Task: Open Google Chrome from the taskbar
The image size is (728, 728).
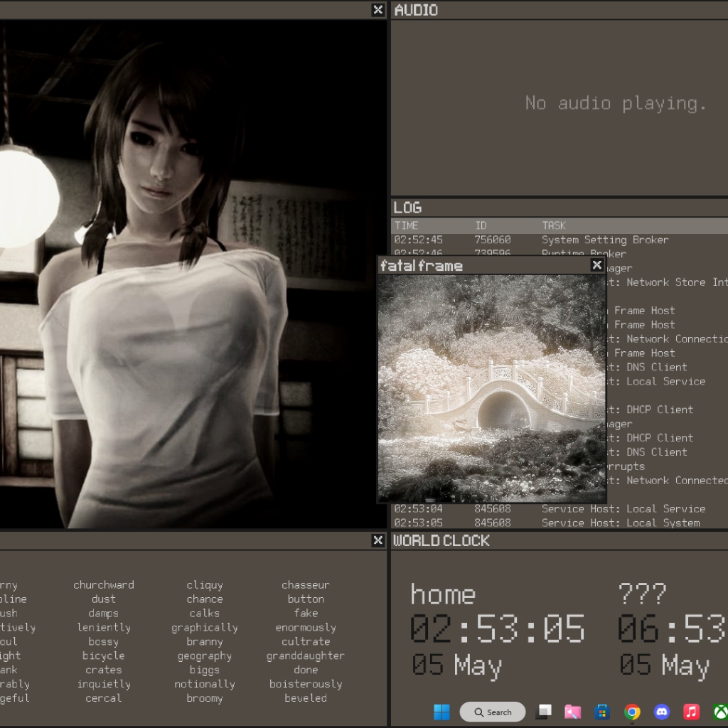Action: point(632,712)
